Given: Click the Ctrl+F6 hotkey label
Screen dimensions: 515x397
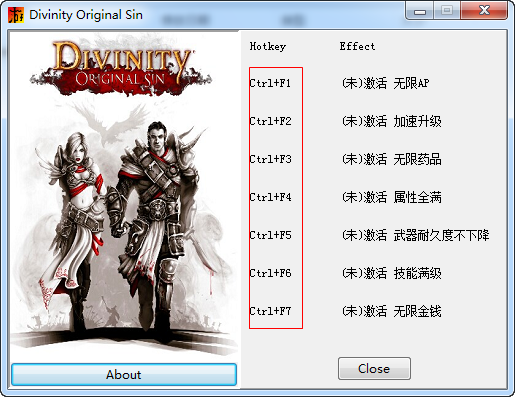Looking at the screenshot, I should point(270,273).
